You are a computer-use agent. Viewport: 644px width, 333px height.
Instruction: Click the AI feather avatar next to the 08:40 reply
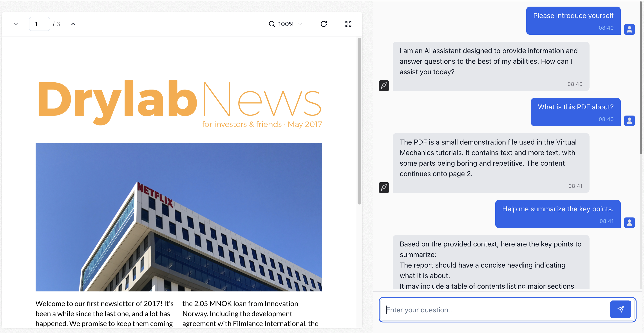click(384, 85)
